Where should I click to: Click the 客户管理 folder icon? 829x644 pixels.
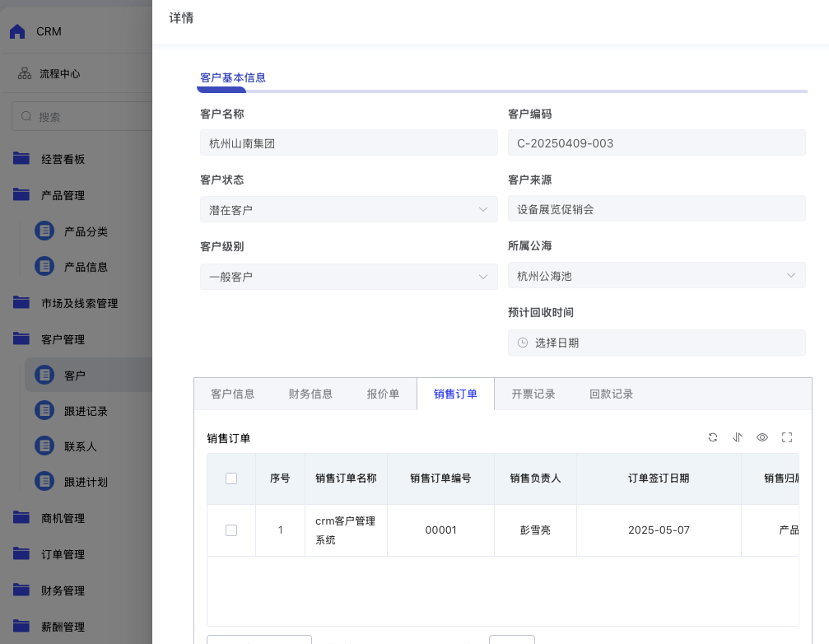[21, 338]
